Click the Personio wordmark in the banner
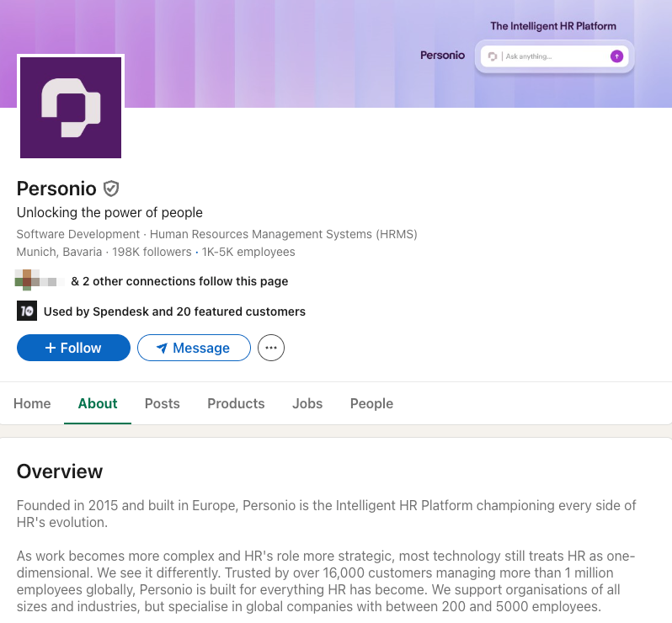This screenshot has width=672, height=623. pyautogui.click(x=442, y=56)
